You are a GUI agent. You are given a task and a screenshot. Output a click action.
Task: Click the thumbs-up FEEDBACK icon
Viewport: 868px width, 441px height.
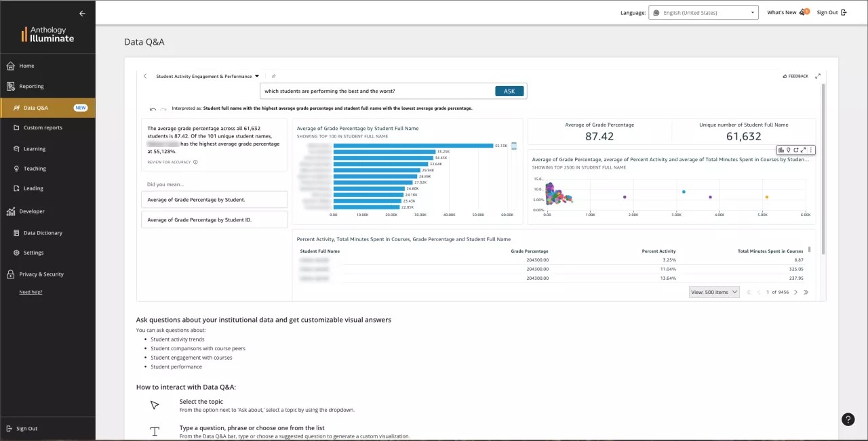783,76
